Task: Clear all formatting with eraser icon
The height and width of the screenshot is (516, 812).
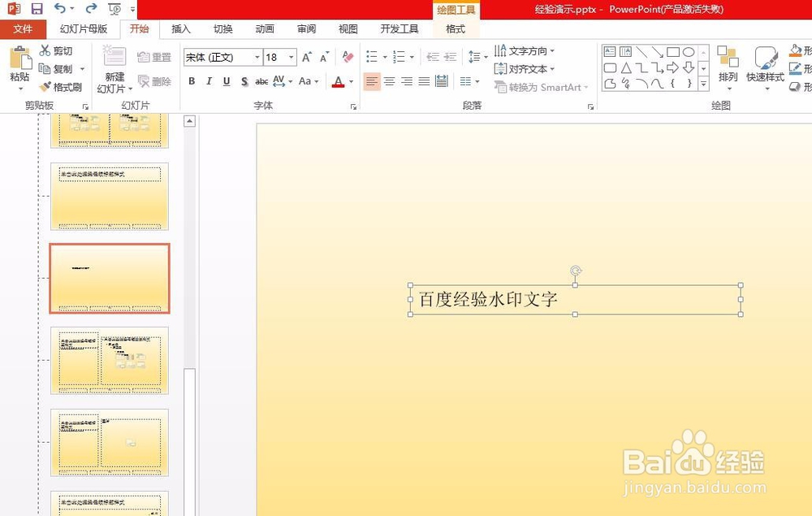Action: pos(348,57)
